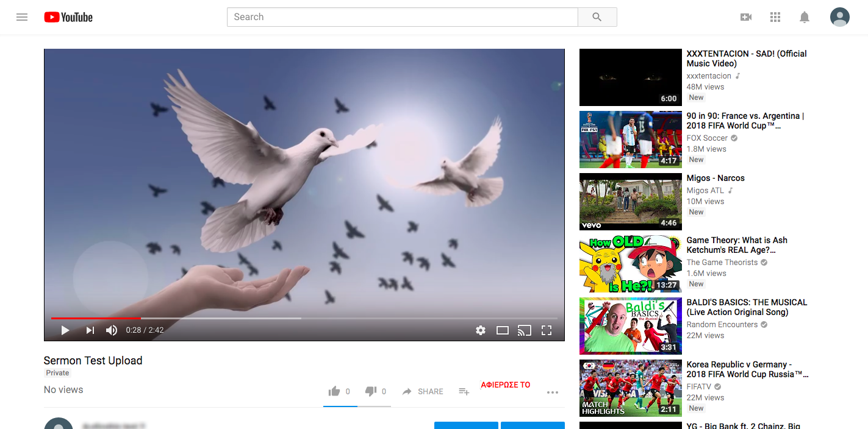Screen dimensions: 868x429
Task: Open the Game Theory Ash Ketchum thumbnail
Action: coord(631,264)
